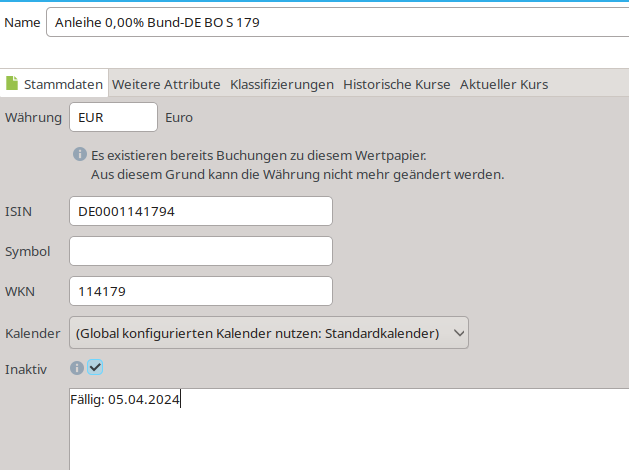Click the empty Symbol input field

click(x=200, y=251)
